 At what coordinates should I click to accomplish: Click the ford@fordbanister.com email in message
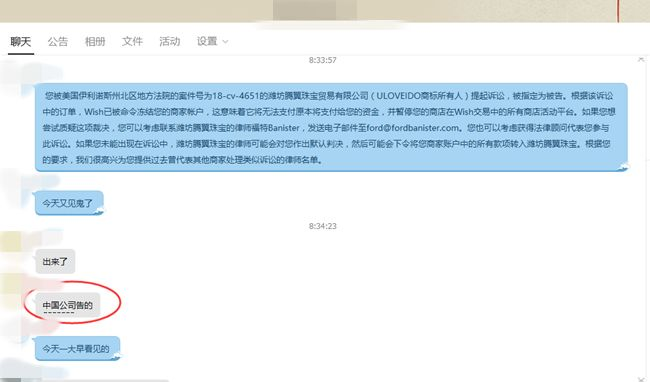412,128
